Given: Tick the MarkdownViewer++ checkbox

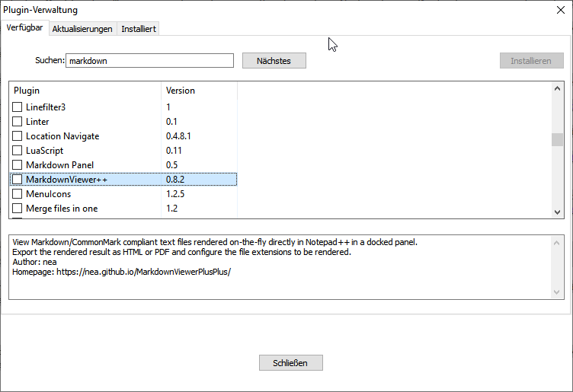Looking at the screenshot, I should tap(18, 180).
